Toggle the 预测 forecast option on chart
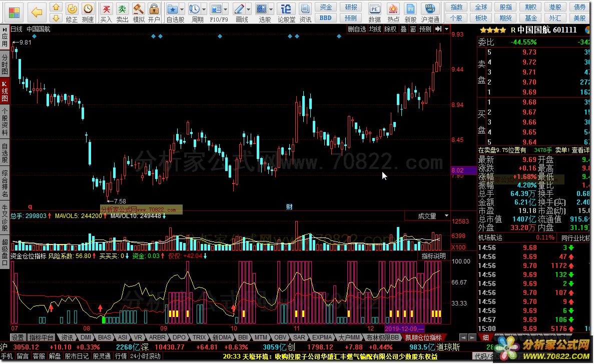Image resolution: width=594 pixels, height=364 pixels. coord(425,29)
